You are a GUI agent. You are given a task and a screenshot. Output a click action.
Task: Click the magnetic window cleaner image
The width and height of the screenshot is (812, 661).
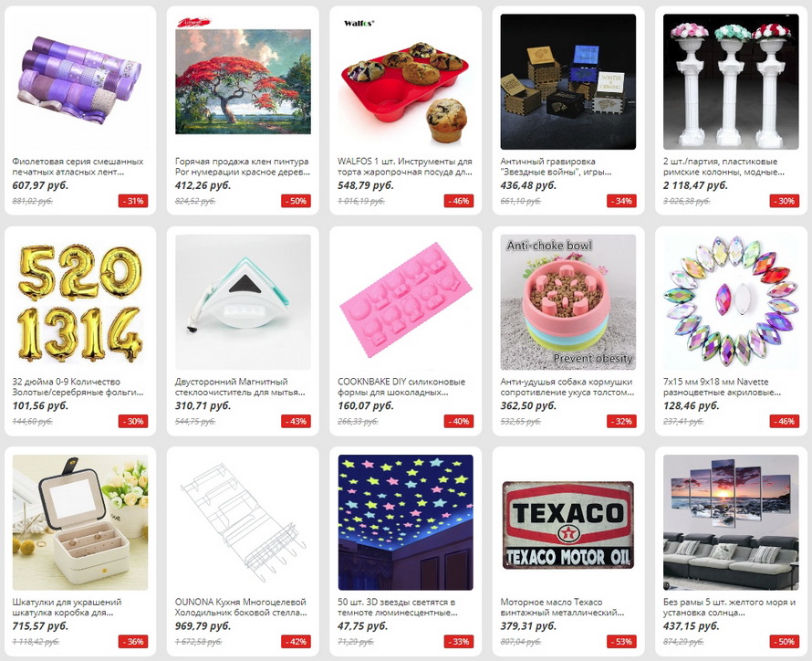click(243, 302)
